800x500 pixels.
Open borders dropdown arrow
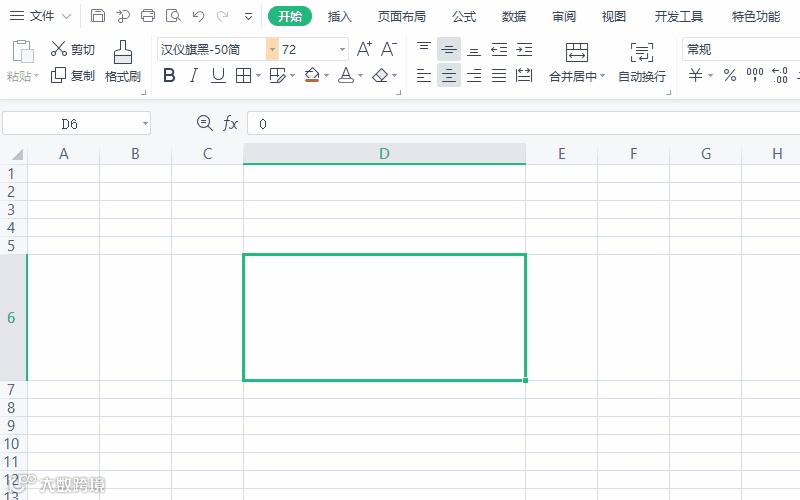258,76
